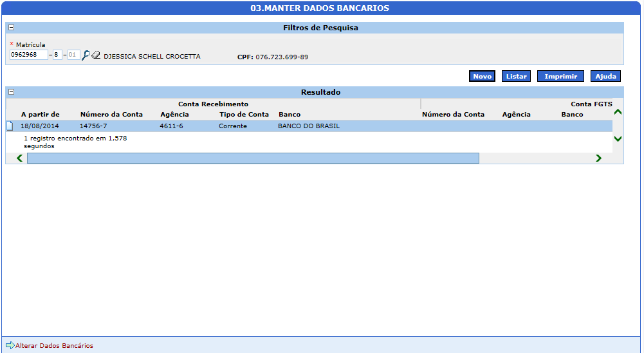The width and height of the screenshot is (644, 353).
Task: Select the BANCO DO BRASIL result row
Action: pos(309,126)
